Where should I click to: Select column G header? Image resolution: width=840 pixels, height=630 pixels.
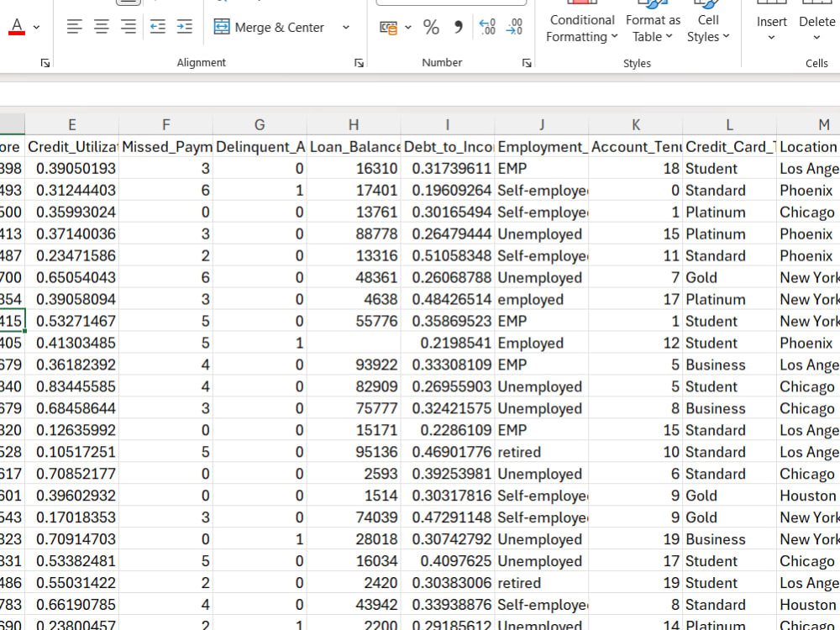tap(260, 125)
